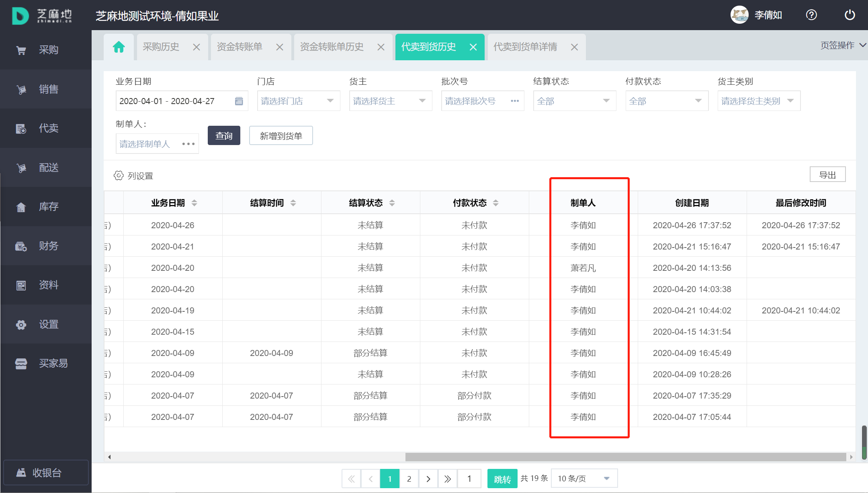Image resolution: width=868 pixels, height=493 pixels.
Task: Open the 买家易 sidebar menu
Action: [x=46, y=363]
